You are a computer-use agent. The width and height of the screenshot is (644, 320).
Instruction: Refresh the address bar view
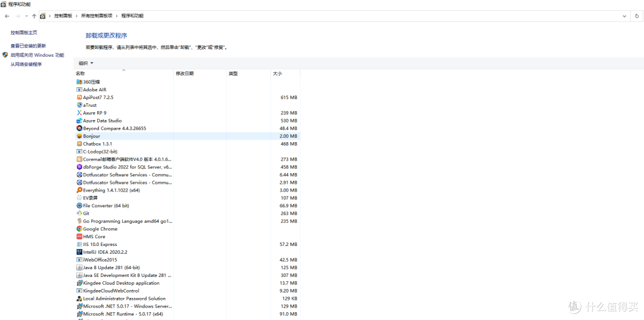pyautogui.click(x=637, y=16)
